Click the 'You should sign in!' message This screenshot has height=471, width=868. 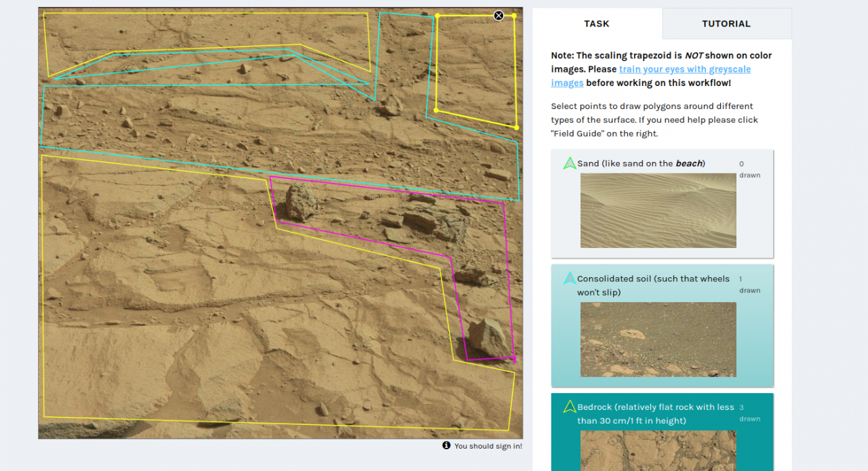point(488,446)
